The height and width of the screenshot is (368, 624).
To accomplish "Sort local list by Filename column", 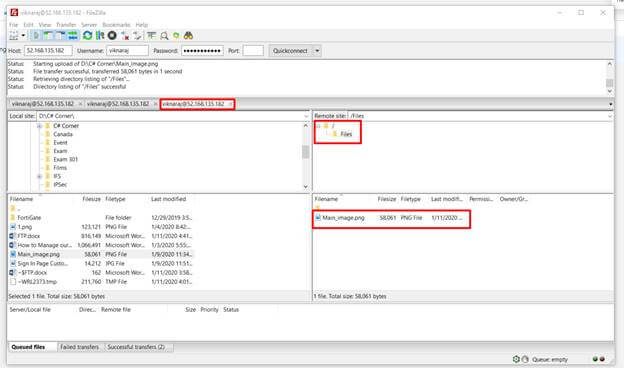I will click(x=21, y=199).
